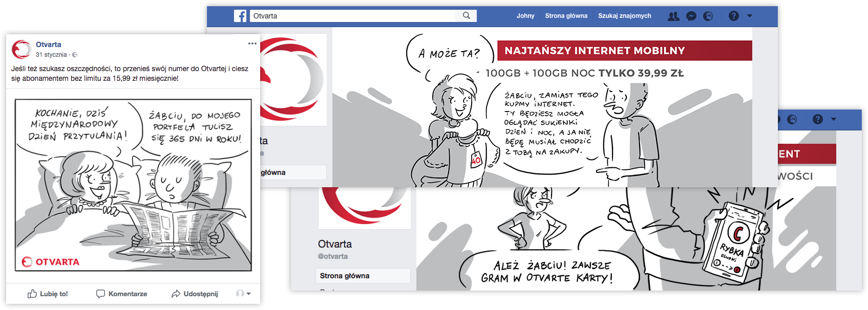
Task: Share the post with Udostępnij
Action: point(195,294)
